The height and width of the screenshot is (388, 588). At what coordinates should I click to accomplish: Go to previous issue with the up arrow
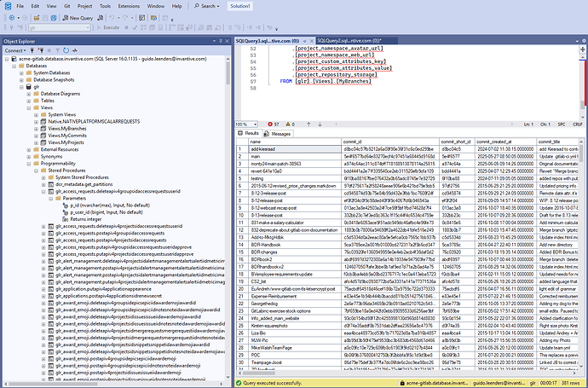pyautogui.click(x=308, y=125)
